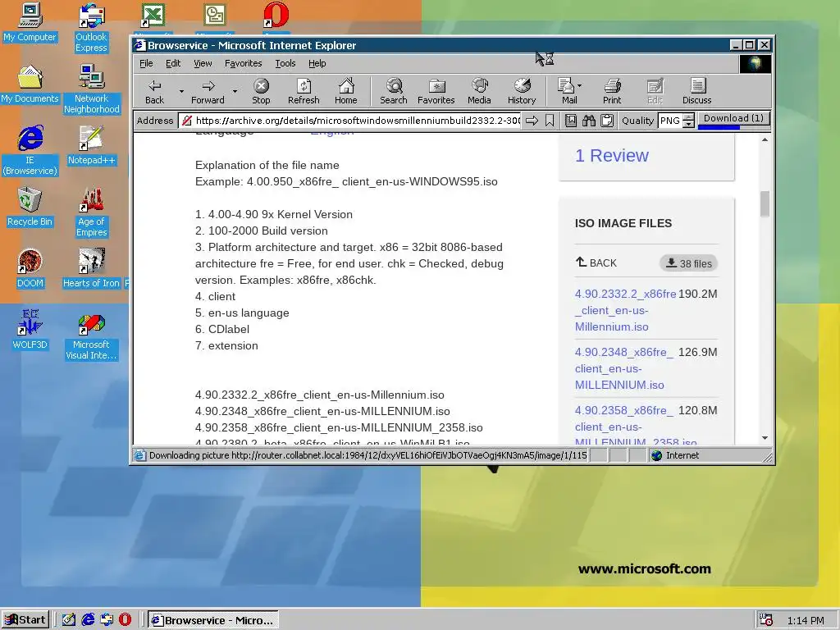
Task: Click Browservice taskbar window button
Action: 213,620
